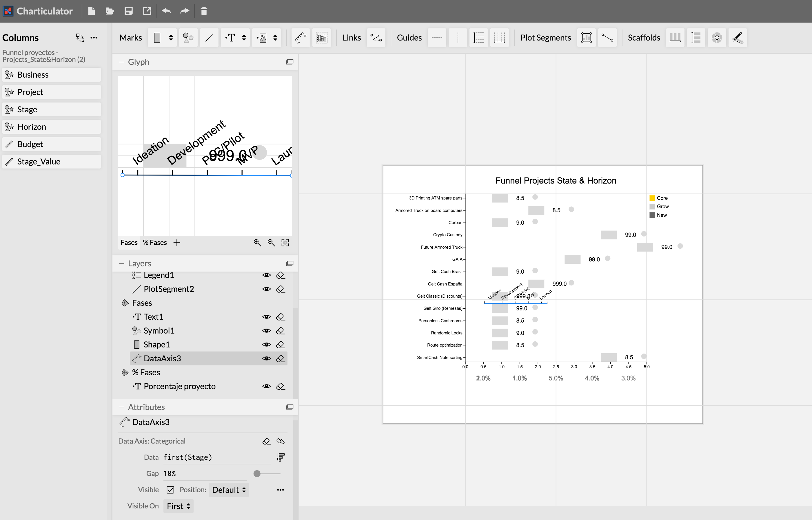
Task: Add a Link connection between glyphs
Action: (376, 37)
